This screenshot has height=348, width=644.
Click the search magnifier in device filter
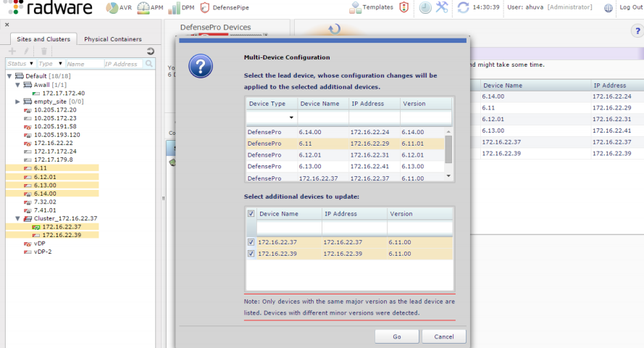[x=149, y=64]
